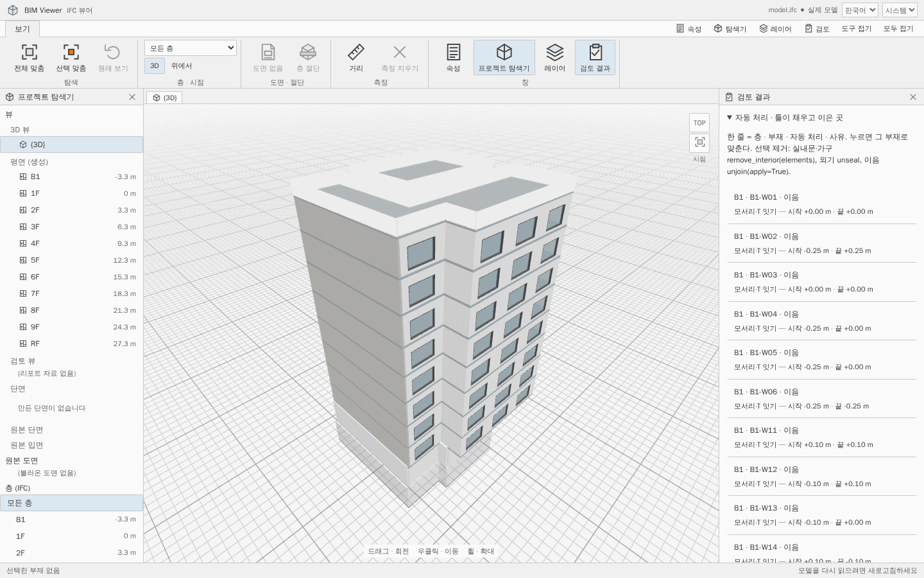Viewport: 924px width, 578px height.
Task: Close the 프로젝트 탐색기 panel
Action: tap(132, 97)
